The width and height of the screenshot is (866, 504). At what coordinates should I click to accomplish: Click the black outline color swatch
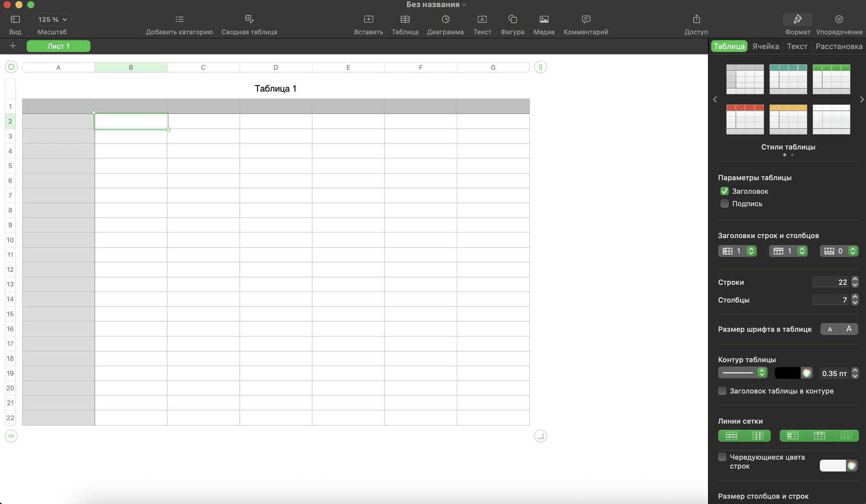tap(788, 373)
